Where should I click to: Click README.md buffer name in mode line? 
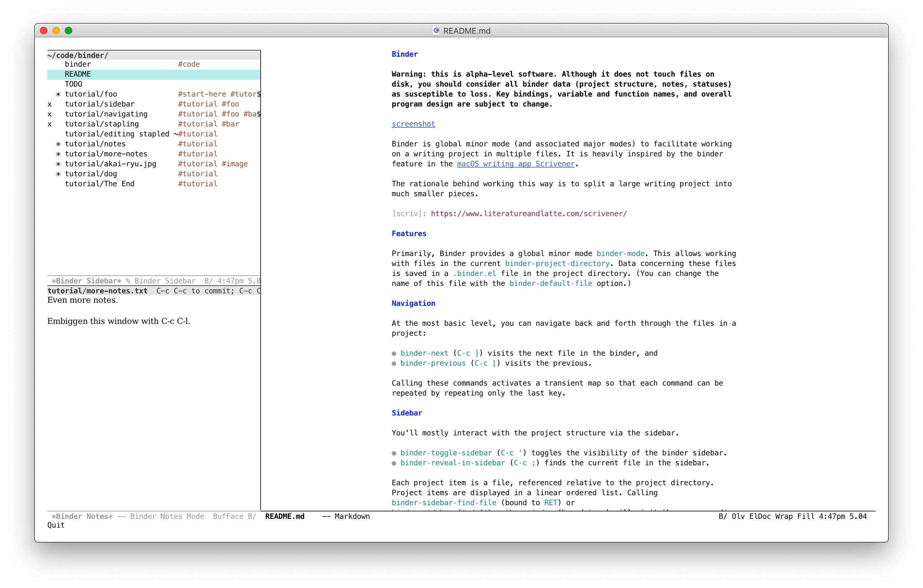tap(284, 516)
